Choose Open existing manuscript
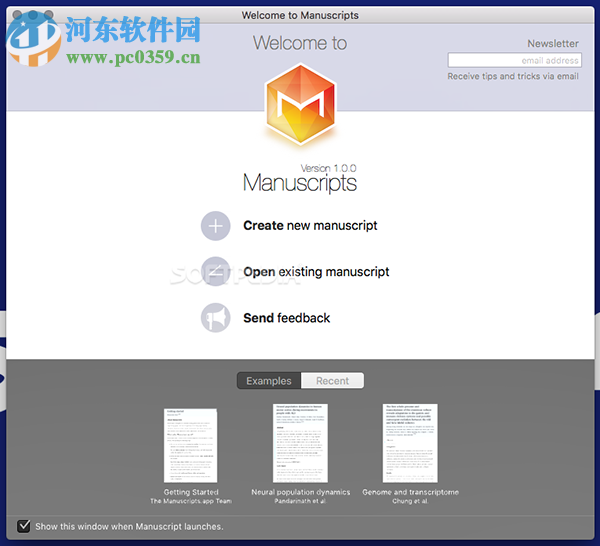 click(316, 272)
